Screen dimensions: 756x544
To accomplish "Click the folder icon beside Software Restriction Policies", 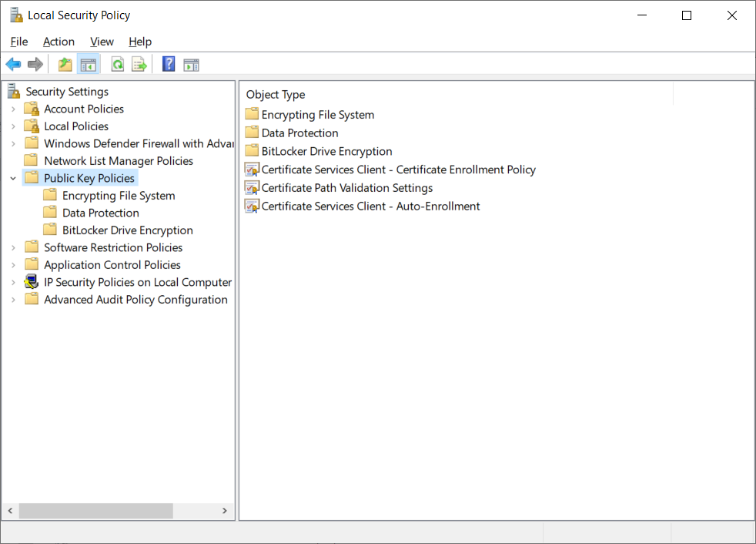I will pos(32,247).
